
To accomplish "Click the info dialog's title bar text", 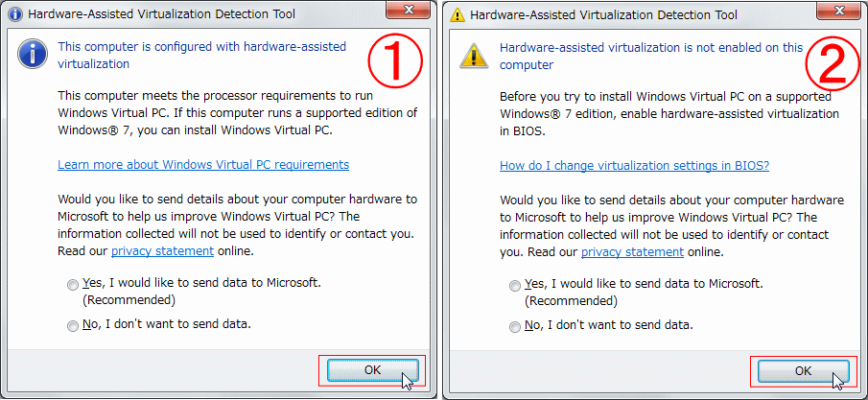I will 161,14.
